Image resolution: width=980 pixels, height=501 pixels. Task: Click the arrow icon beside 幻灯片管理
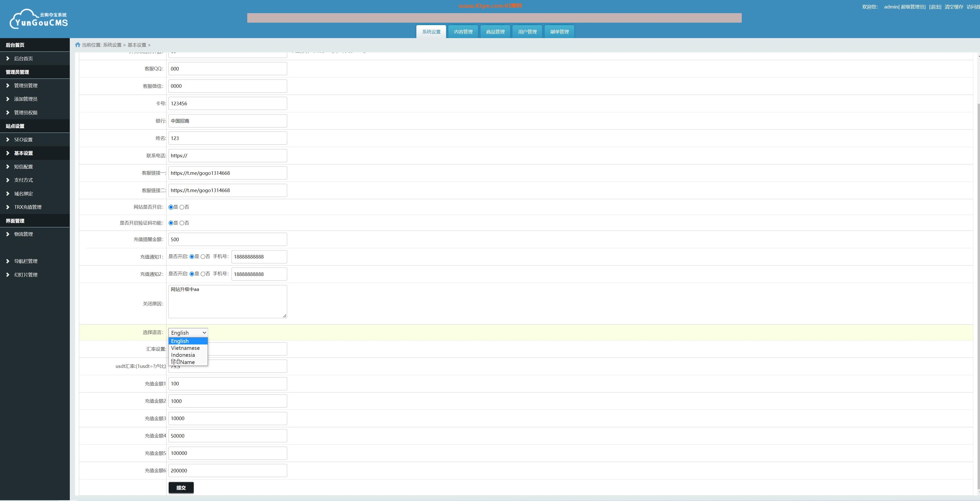pos(8,275)
